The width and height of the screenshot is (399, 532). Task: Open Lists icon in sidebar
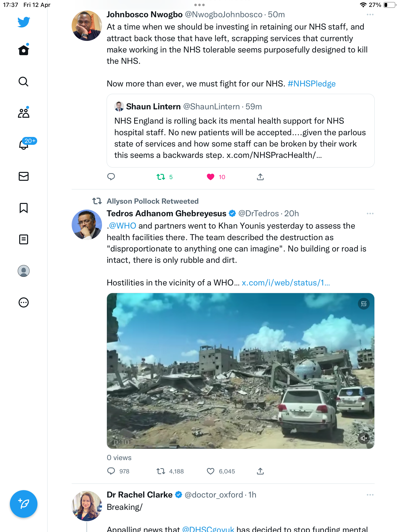pyautogui.click(x=24, y=239)
